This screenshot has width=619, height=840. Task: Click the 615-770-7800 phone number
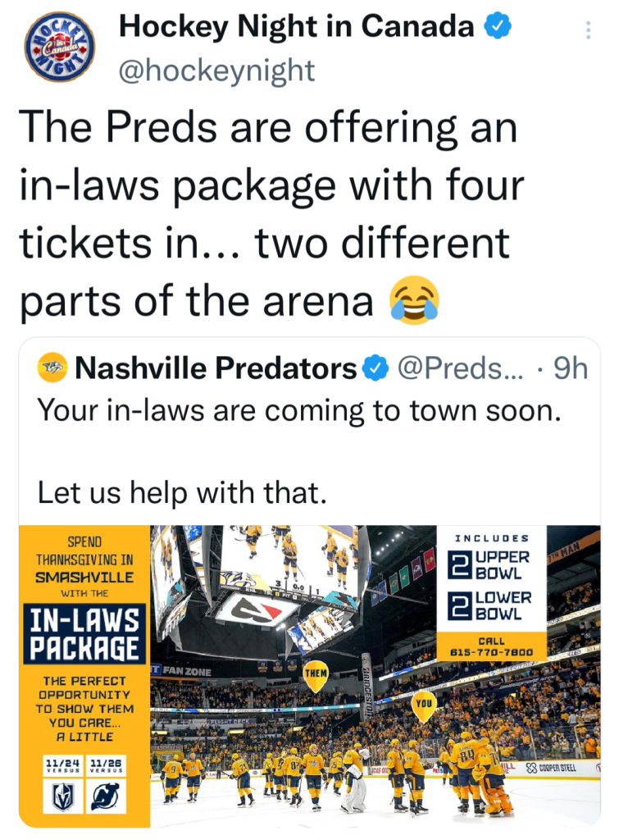(x=491, y=652)
